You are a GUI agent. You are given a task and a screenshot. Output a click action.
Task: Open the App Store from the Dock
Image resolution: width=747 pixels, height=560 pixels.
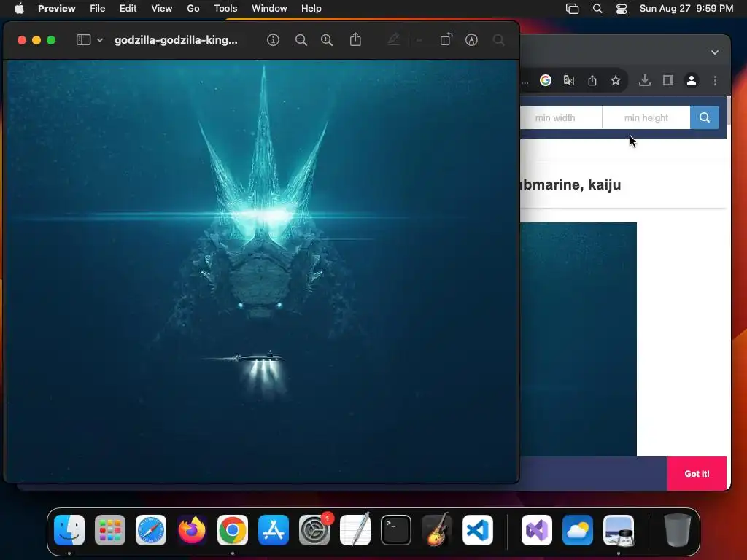[274, 530]
